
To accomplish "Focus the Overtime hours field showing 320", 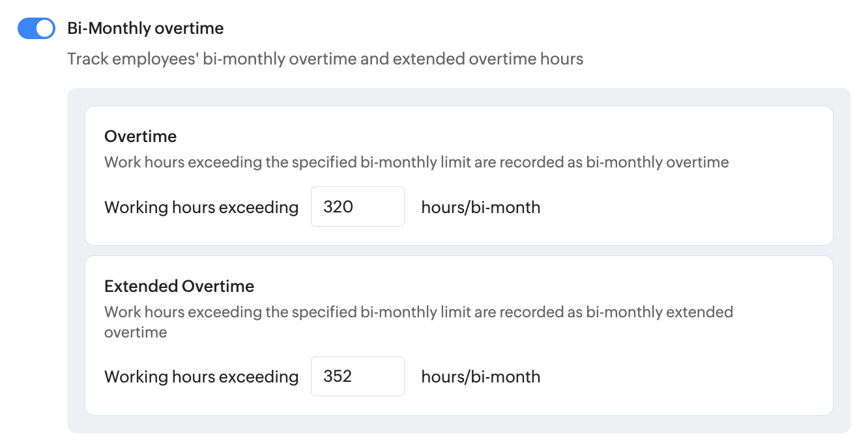I will [357, 207].
